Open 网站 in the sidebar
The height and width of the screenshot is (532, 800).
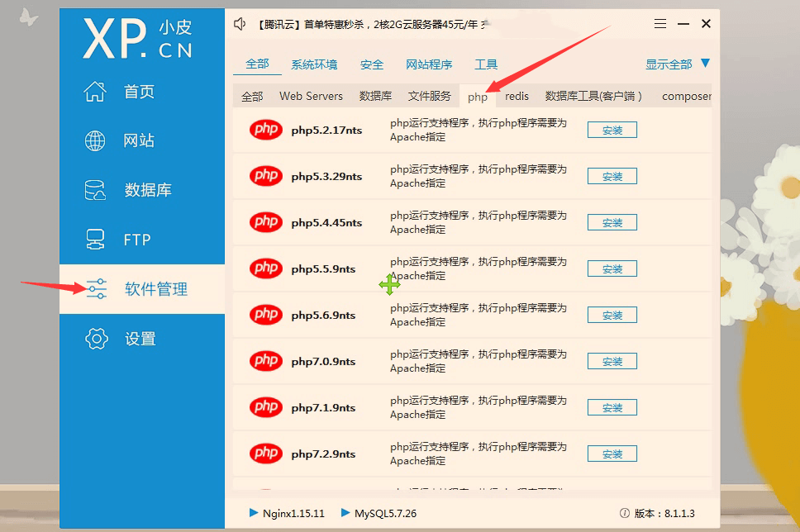pyautogui.click(x=142, y=140)
